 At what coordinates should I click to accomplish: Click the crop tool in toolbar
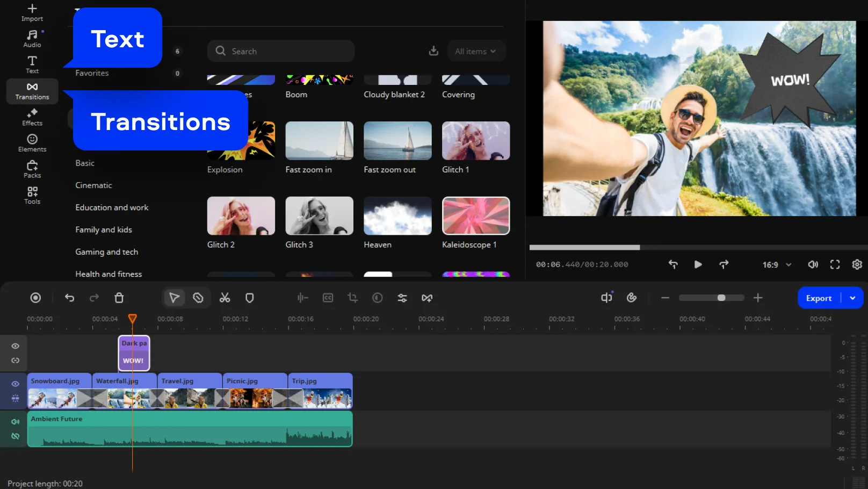pos(352,298)
